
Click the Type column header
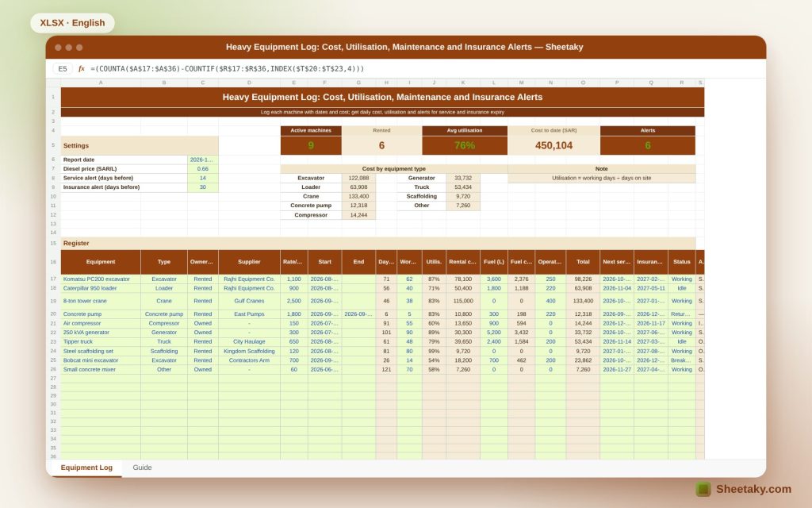[163, 262]
